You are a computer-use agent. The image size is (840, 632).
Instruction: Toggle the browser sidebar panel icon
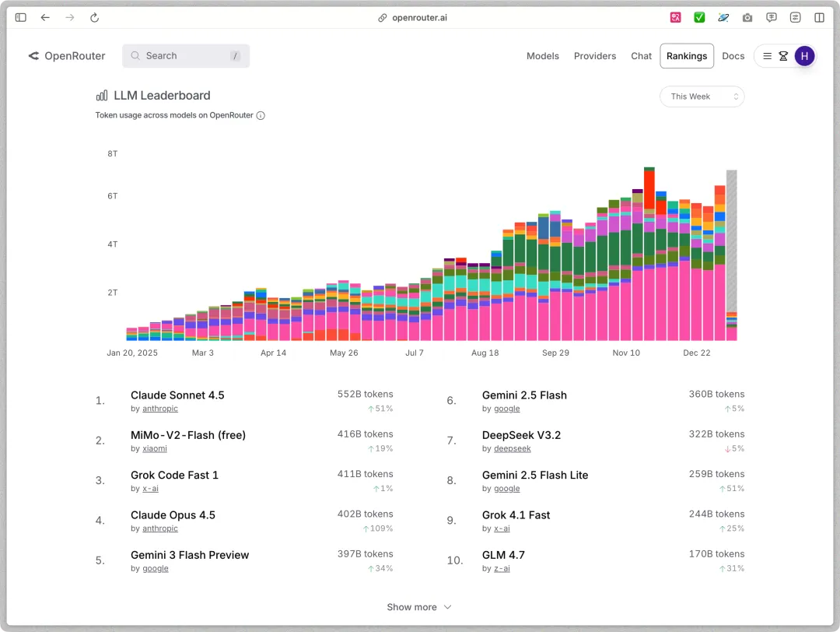click(x=21, y=17)
